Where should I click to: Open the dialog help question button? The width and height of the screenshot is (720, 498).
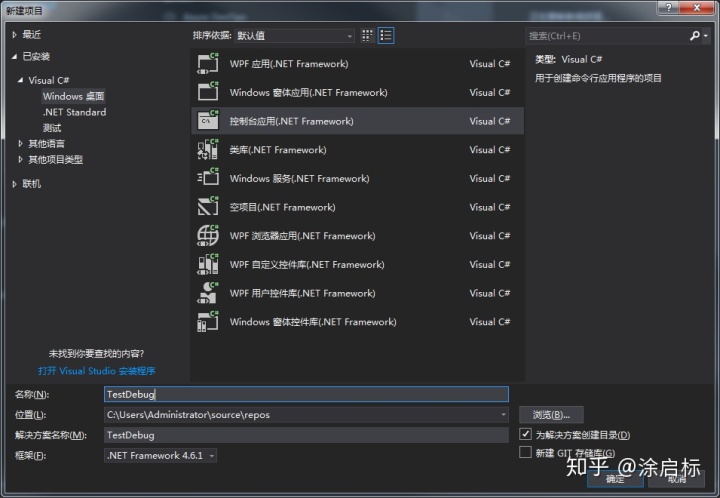[669, 7]
